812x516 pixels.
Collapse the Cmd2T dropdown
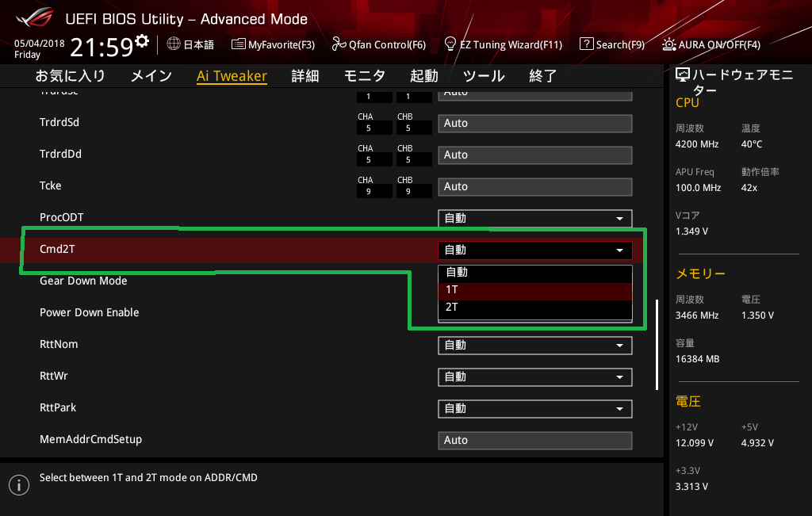(535, 250)
